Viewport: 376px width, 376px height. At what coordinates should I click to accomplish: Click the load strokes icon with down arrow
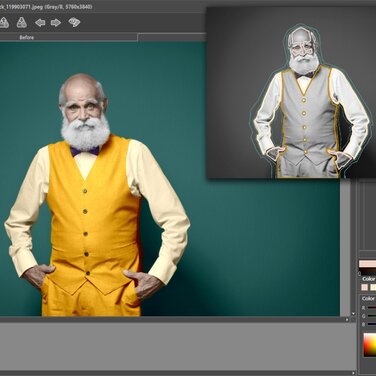tap(22, 23)
